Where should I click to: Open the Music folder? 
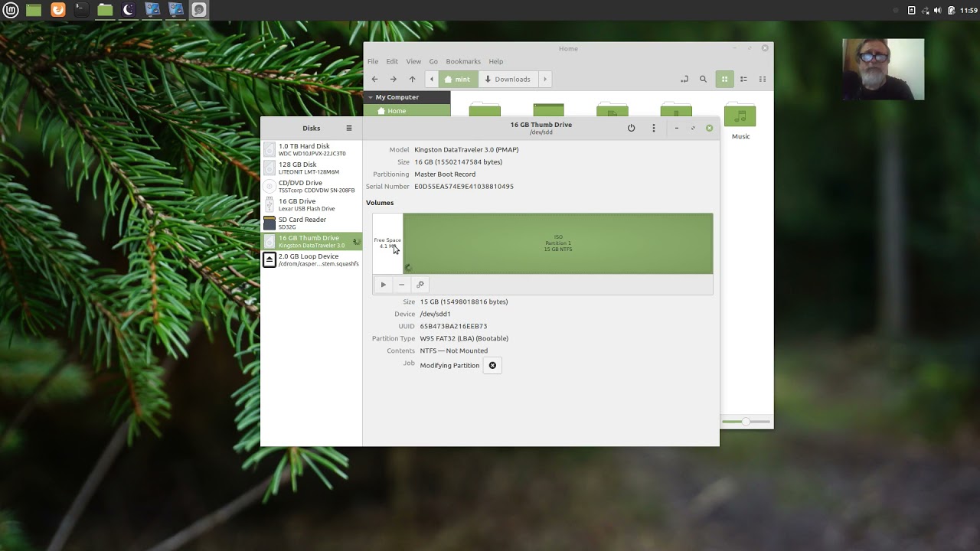[x=740, y=122]
